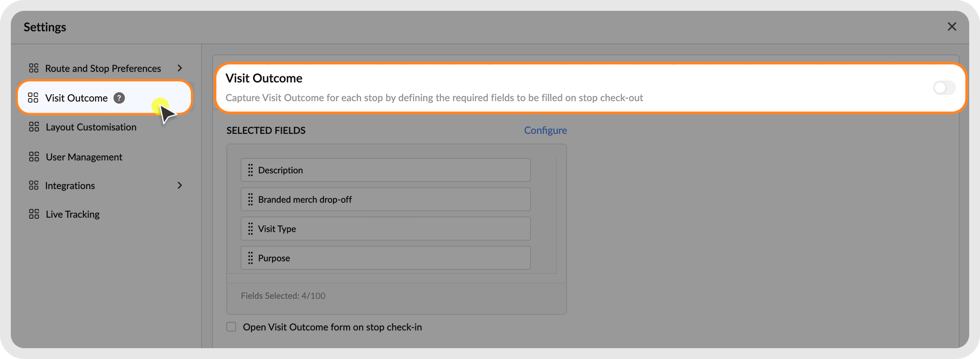The width and height of the screenshot is (980, 359).
Task: Click the grid icon beside Route and Stop Preferences
Action: pyautogui.click(x=34, y=68)
